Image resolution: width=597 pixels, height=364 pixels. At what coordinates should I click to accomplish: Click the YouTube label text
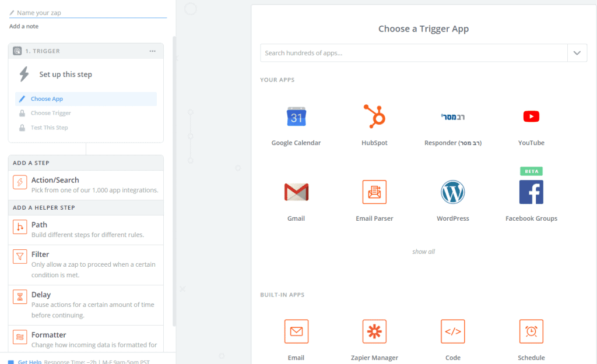531,143
